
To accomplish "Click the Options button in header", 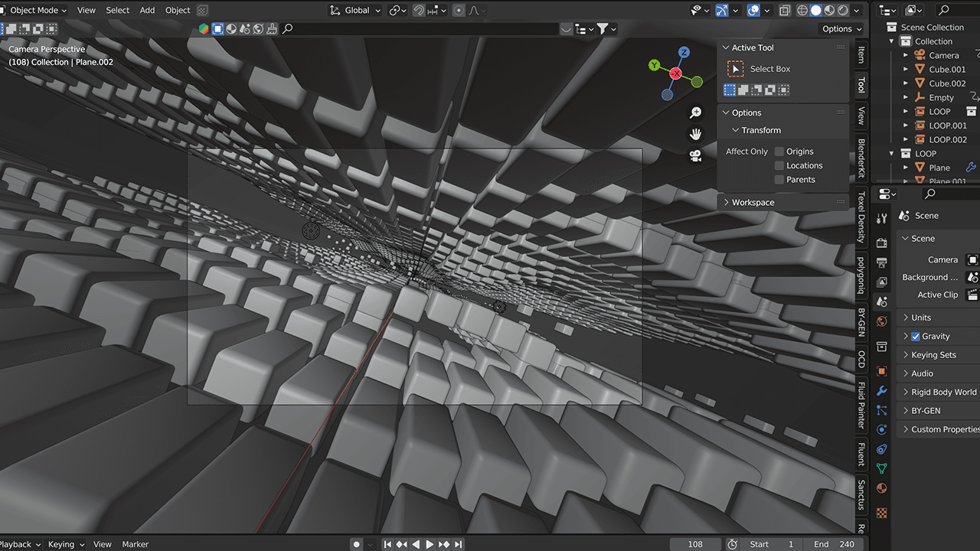I will (841, 29).
